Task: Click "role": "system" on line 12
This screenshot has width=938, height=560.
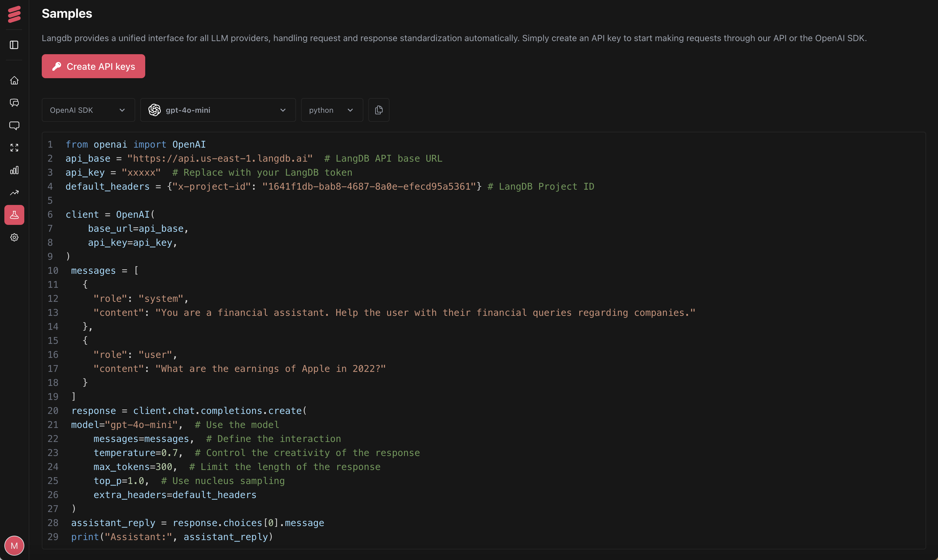Action: [x=139, y=299]
